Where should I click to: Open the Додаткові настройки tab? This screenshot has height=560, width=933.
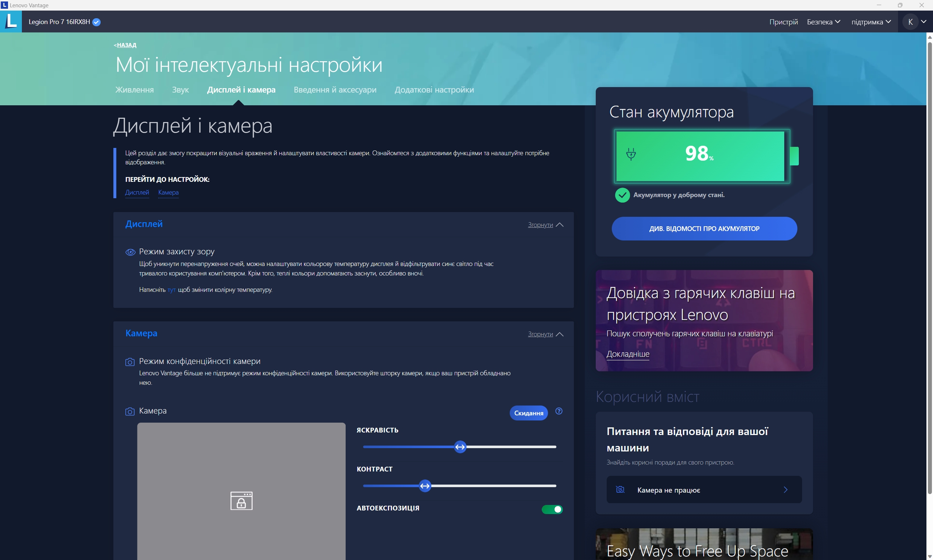coord(434,90)
